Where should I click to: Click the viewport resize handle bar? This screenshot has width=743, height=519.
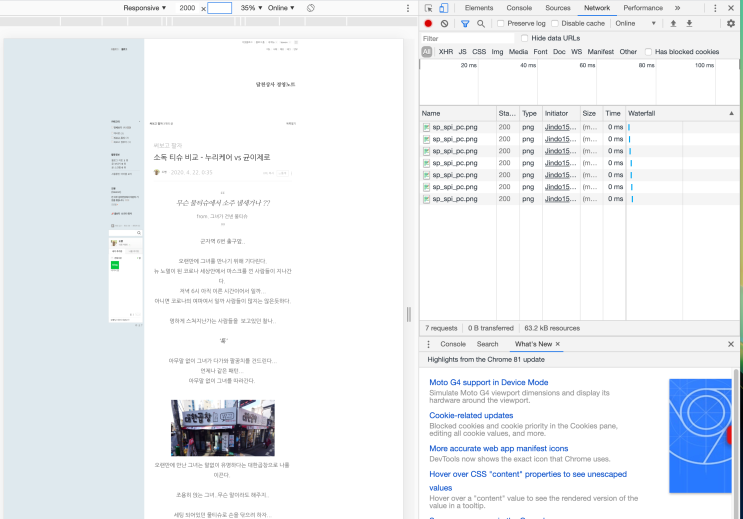pyautogui.click(x=409, y=314)
